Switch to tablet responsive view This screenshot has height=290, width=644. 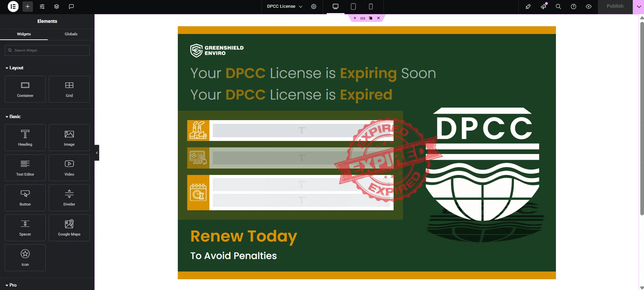(353, 6)
